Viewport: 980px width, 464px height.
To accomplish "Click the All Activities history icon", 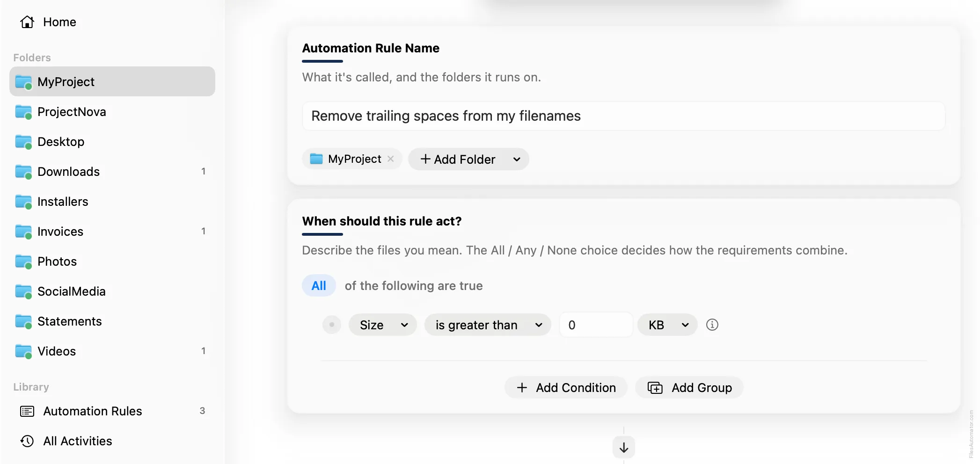I will tap(27, 441).
